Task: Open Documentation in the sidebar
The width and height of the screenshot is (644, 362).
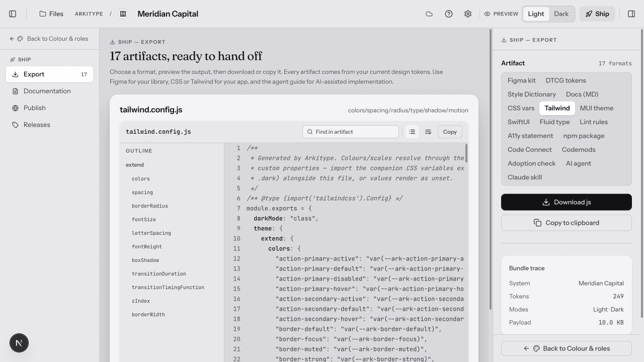Action: click(x=49, y=91)
